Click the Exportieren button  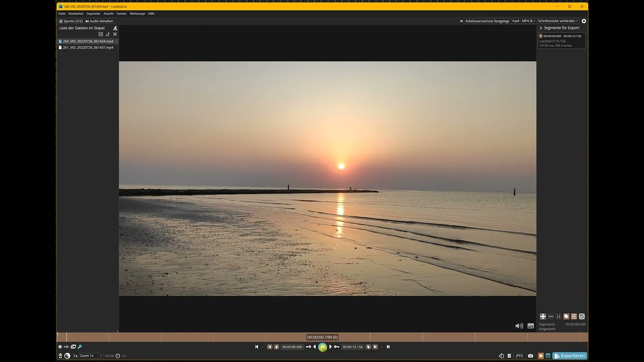point(570,356)
